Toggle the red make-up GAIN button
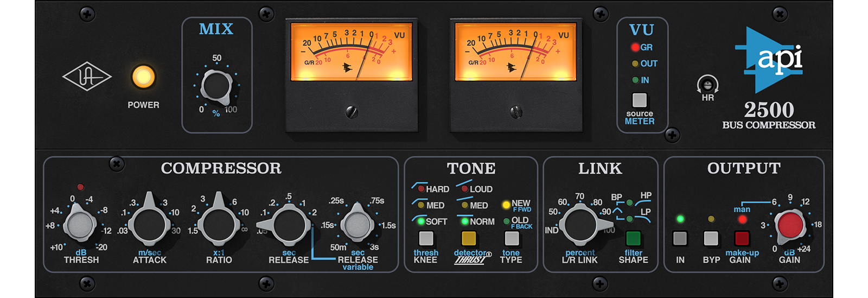 [742, 238]
